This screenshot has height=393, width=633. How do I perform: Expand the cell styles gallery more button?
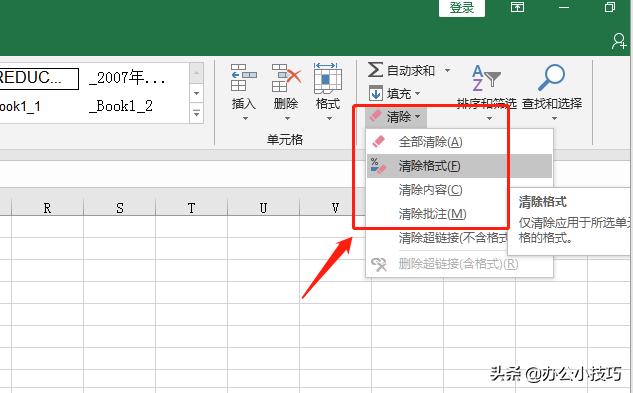click(x=196, y=114)
